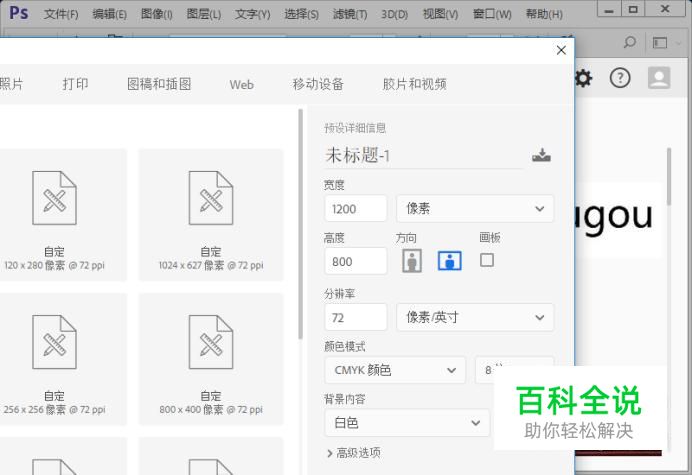Viewport: 692px width, 475px height.
Task: Open the 3D(D) menu
Action: coord(394,14)
